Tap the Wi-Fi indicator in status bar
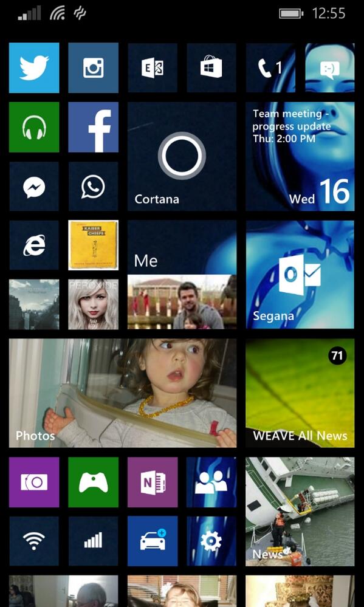Viewport: 364px width, 607px height. coord(57,13)
